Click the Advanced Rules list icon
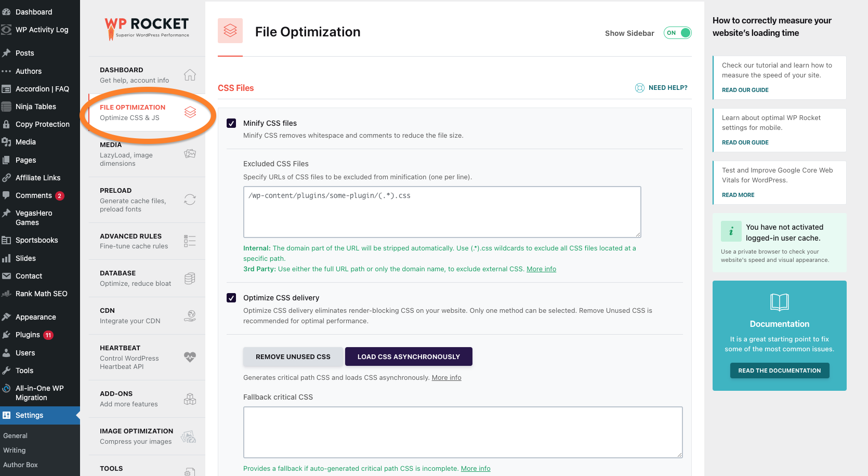This screenshot has width=868, height=476. (190, 241)
